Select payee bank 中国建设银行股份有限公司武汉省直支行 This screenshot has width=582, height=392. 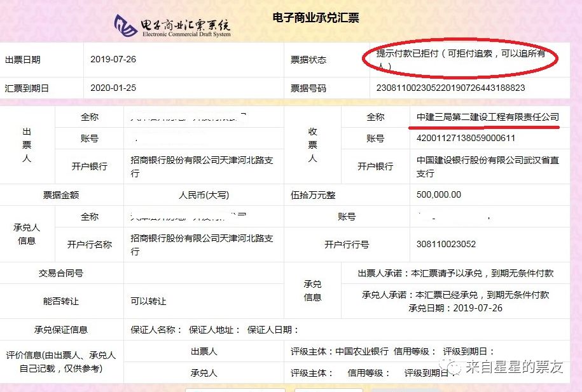[488, 166]
